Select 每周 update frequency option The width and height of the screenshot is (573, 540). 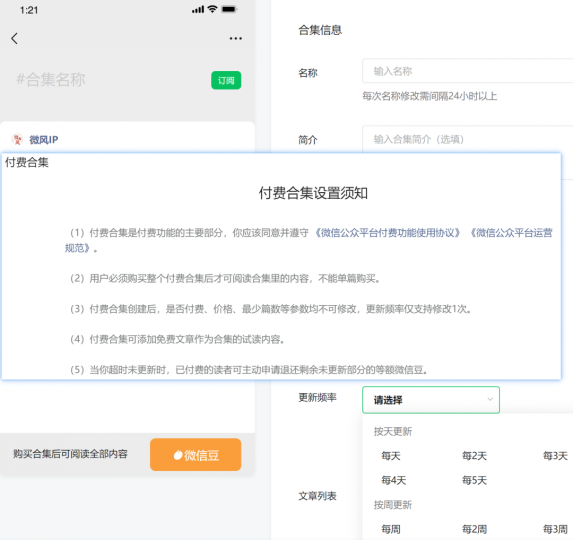click(x=391, y=529)
